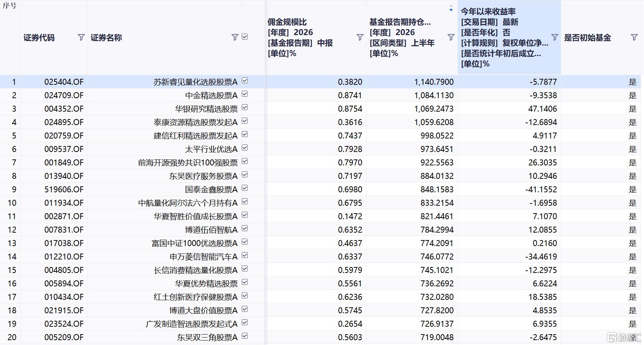The image size is (644, 345).
Task: Open filter for 今年以来收益率 column
Action: click(x=554, y=37)
